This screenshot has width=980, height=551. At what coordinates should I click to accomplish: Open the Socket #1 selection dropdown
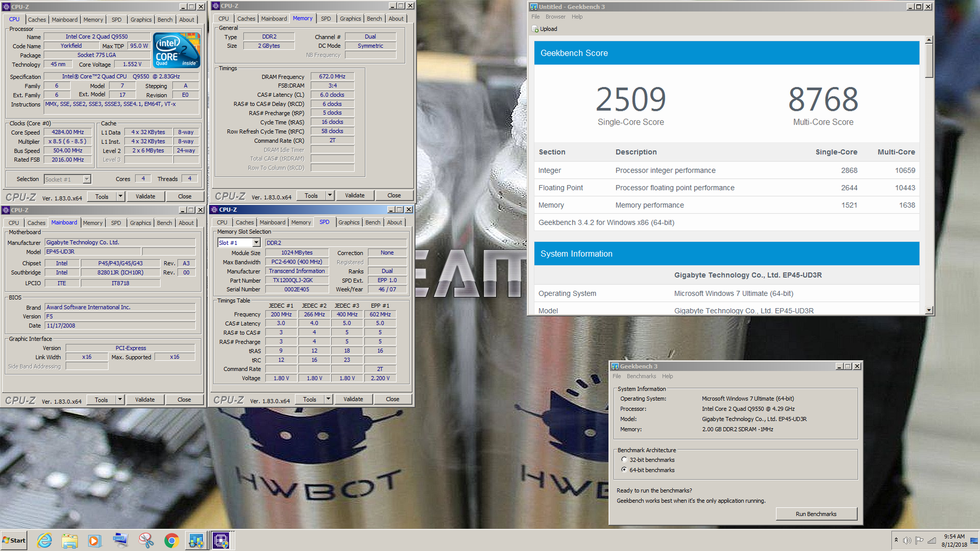tap(87, 179)
